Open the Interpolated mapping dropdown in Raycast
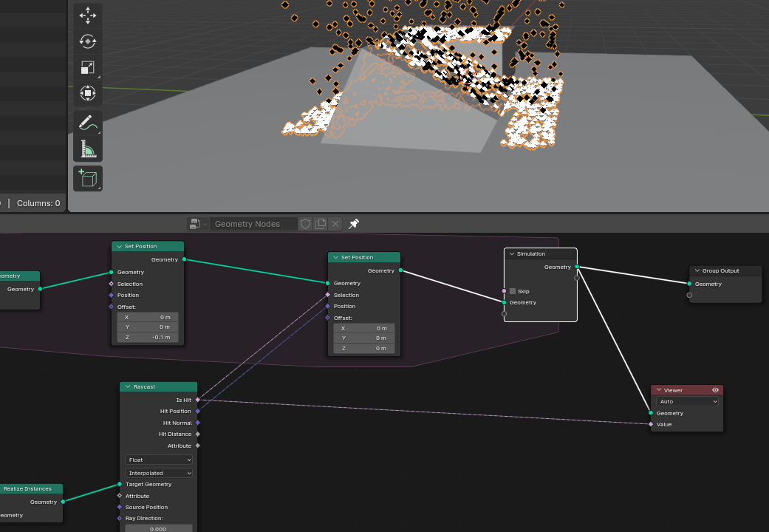Image resolution: width=769 pixels, height=532 pixels. [159, 473]
